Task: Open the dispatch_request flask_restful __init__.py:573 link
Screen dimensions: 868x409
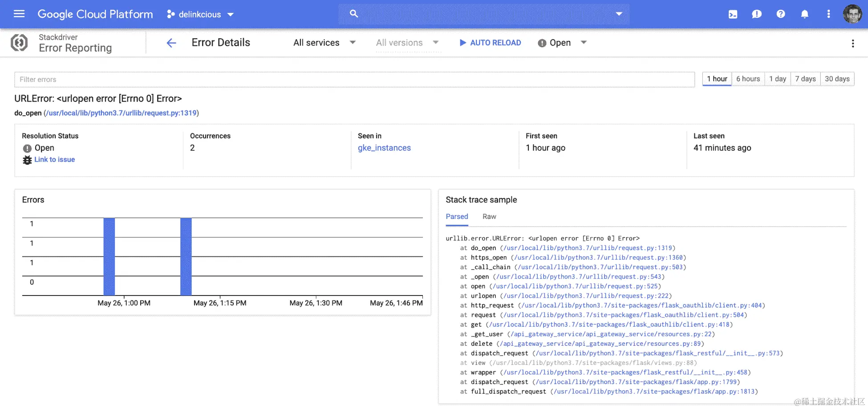Action: tap(658, 353)
